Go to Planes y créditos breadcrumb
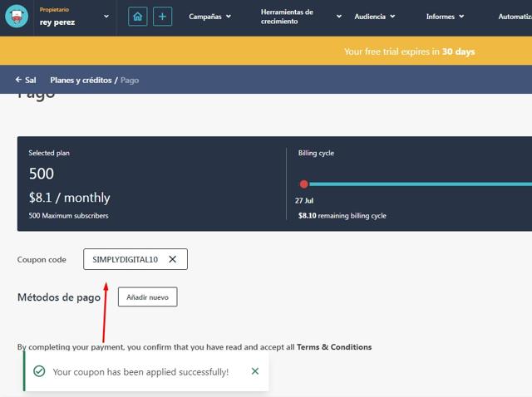Image resolution: width=532 pixels, height=397 pixels. click(81, 80)
